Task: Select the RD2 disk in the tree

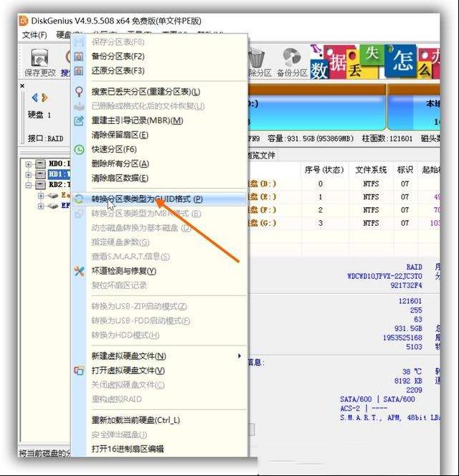Action: pos(60,184)
